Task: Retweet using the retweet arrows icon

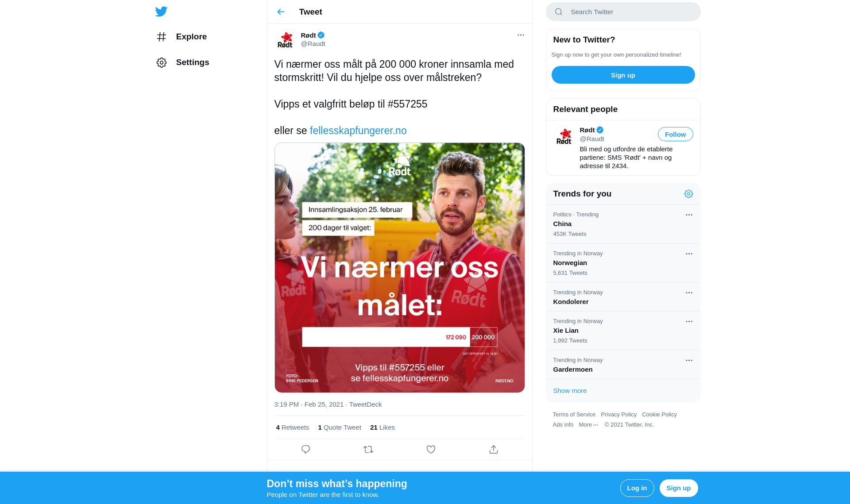Action: (368, 450)
